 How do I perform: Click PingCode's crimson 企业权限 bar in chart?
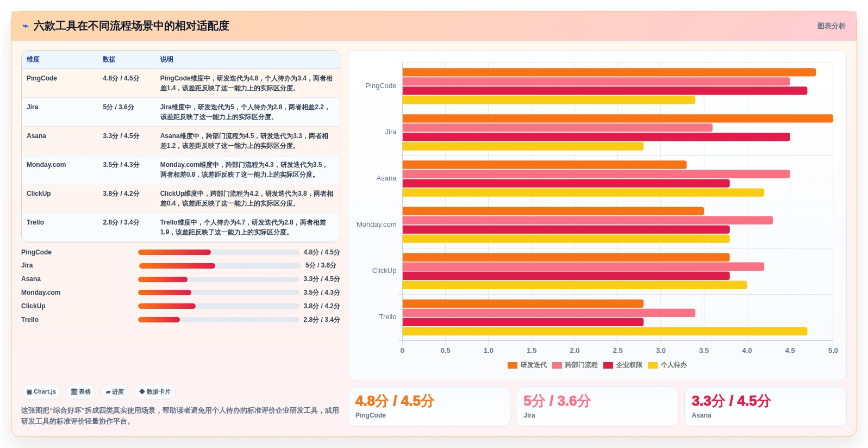pos(604,91)
